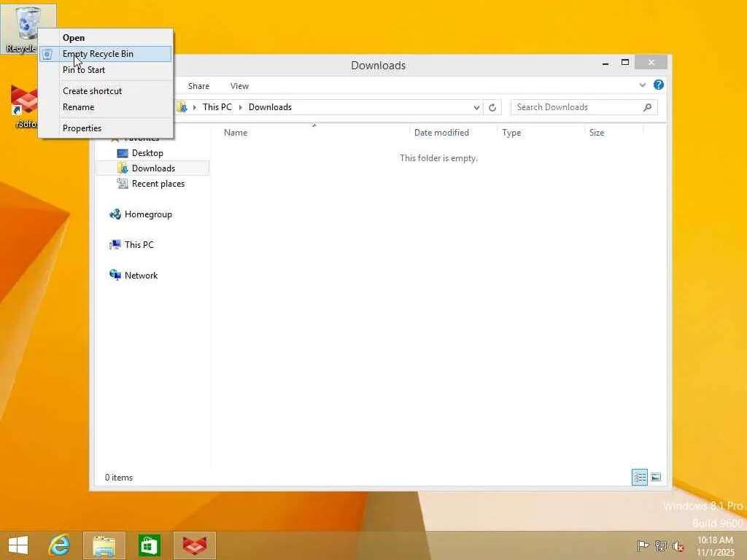Image resolution: width=747 pixels, height=560 pixels.
Task: Choose Create shortcut in context menu
Action: tap(105, 91)
